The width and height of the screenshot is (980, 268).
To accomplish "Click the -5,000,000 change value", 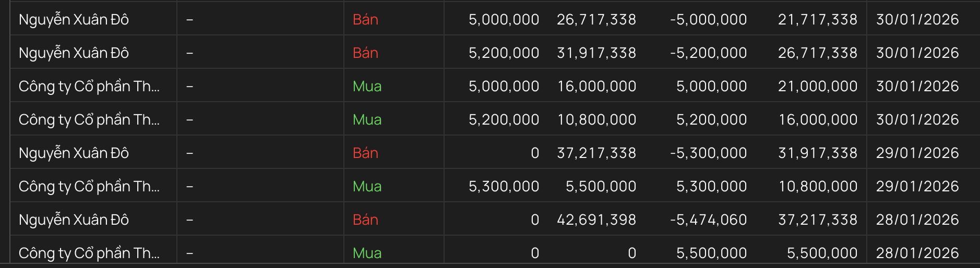I will [x=708, y=19].
